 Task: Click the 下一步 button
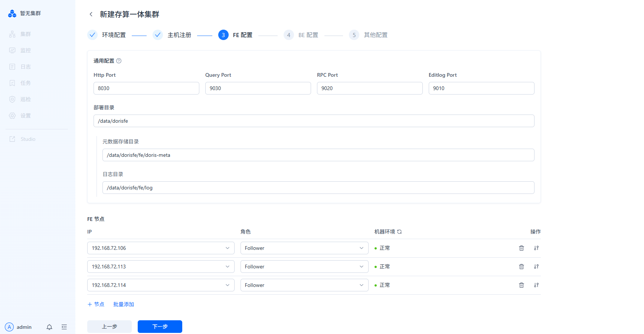160,327
